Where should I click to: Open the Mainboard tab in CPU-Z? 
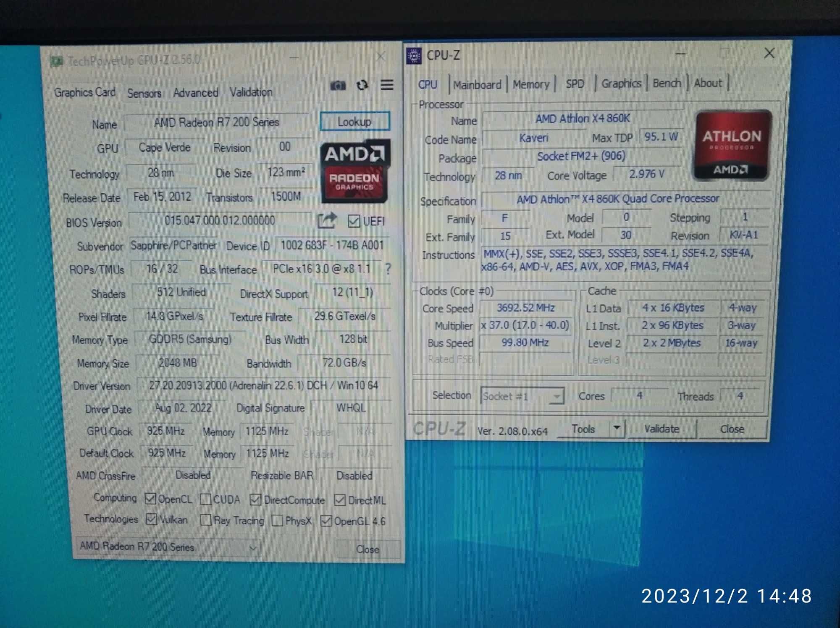click(477, 85)
